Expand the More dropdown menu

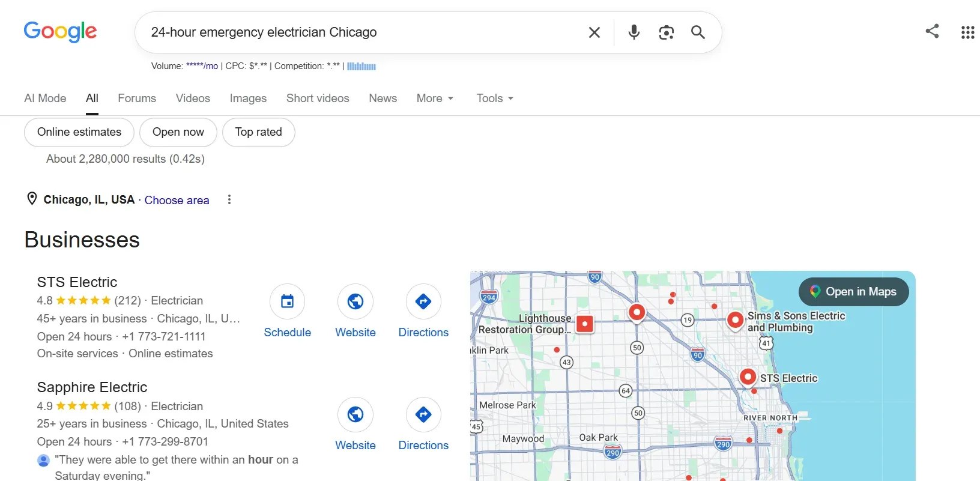pos(435,98)
